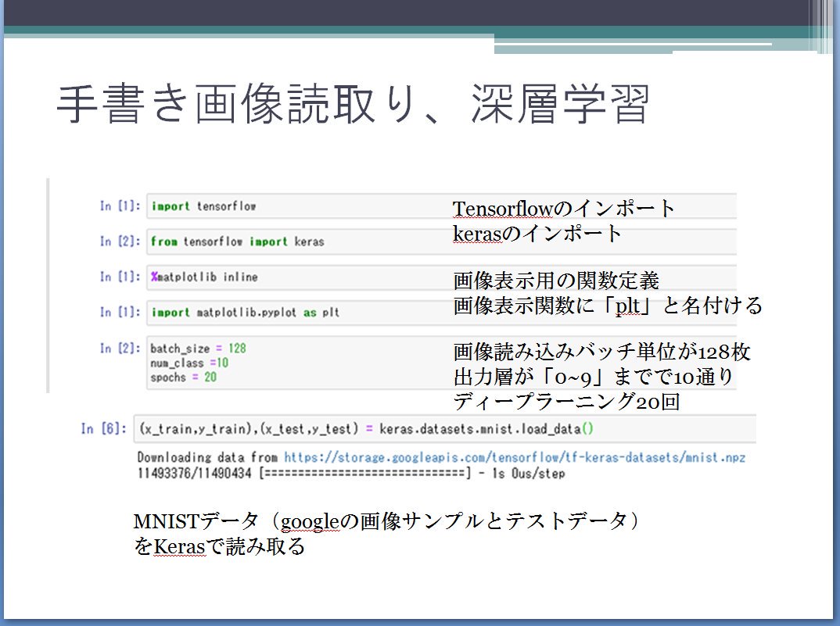Click the batch_size = 128 line

coord(198,349)
